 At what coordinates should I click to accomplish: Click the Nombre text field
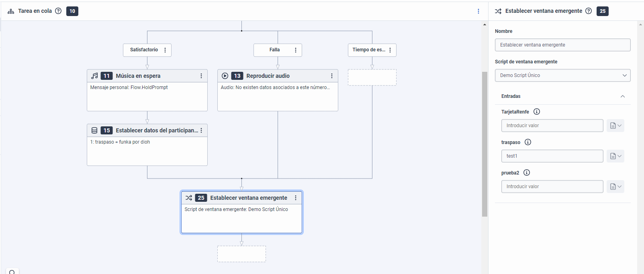click(x=562, y=45)
